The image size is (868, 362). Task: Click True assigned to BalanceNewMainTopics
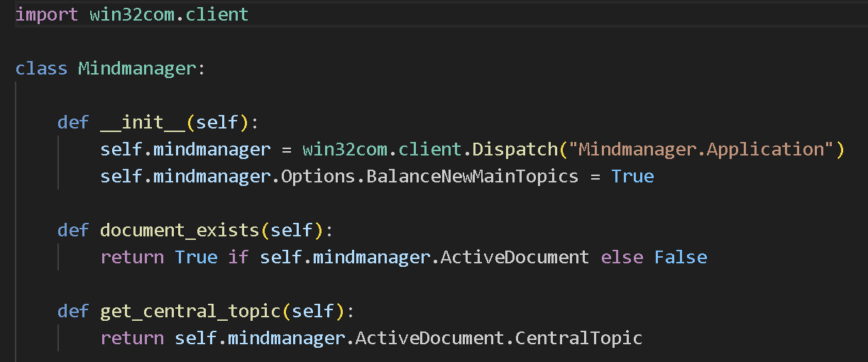tap(632, 177)
